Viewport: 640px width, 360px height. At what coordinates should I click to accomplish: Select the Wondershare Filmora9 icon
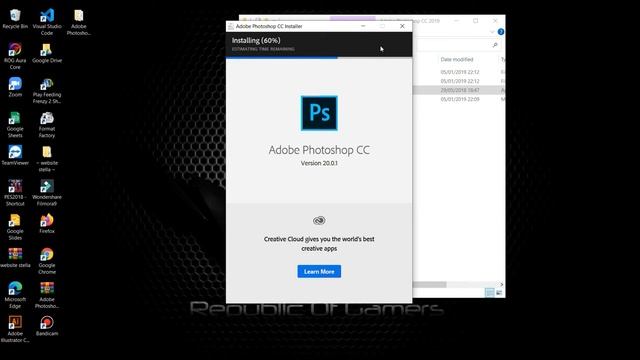click(47, 193)
